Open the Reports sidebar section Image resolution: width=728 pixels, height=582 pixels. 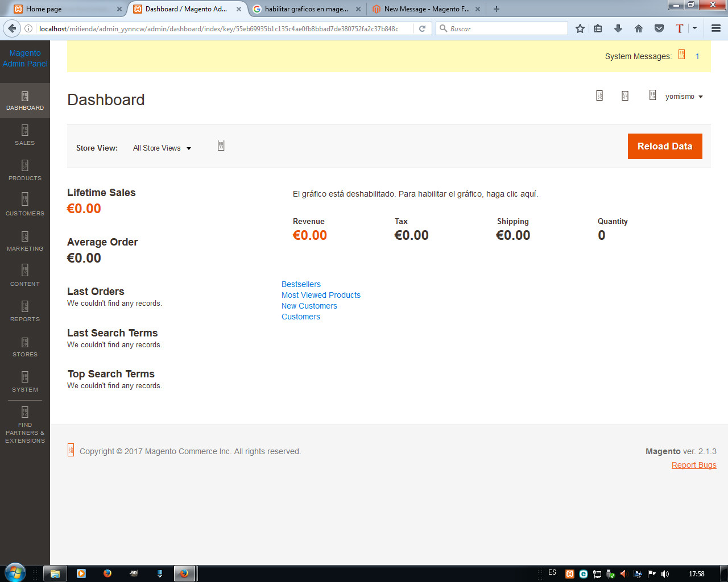[x=24, y=312]
